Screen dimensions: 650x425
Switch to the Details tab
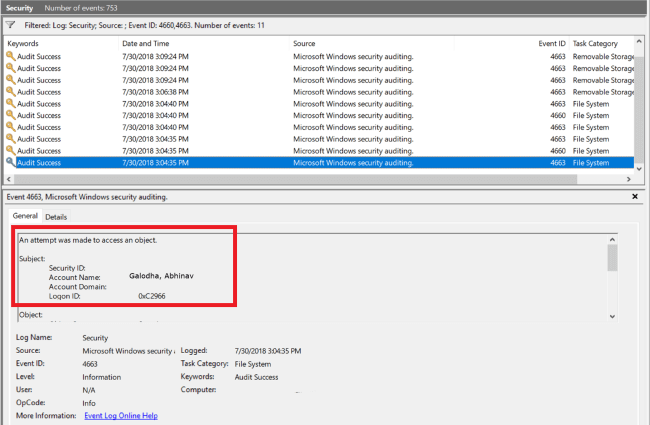(x=56, y=216)
